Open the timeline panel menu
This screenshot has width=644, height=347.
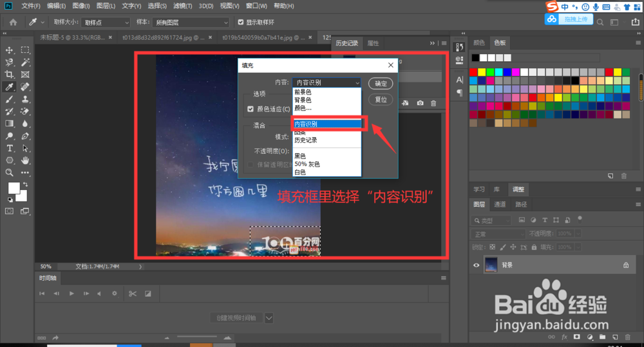pyautogui.click(x=444, y=278)
